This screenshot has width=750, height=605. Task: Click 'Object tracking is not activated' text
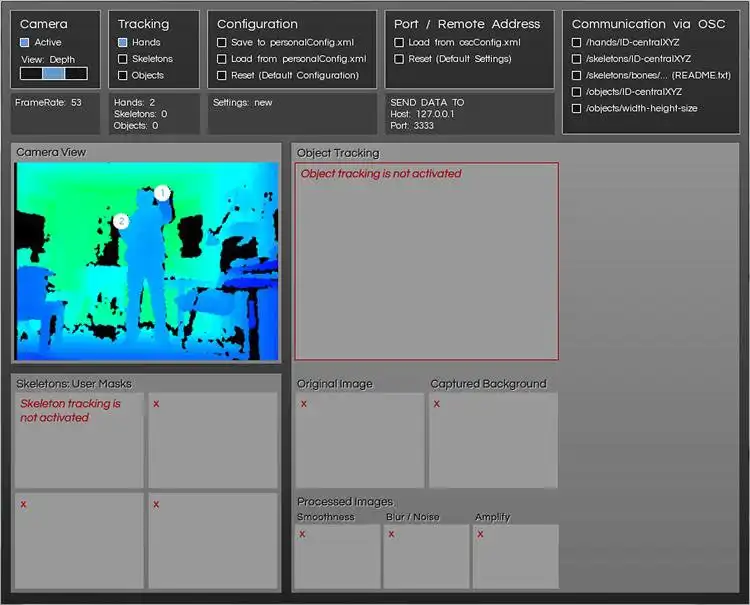coord(381,174)
